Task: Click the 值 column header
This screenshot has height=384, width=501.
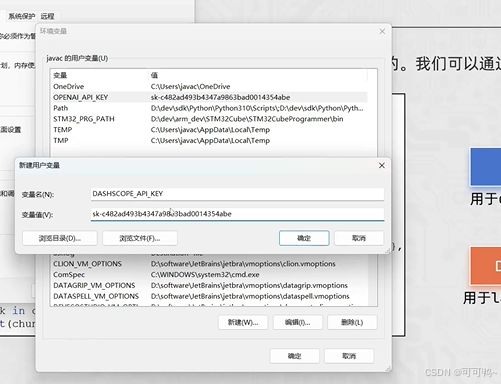Action: tap(258, 75)
